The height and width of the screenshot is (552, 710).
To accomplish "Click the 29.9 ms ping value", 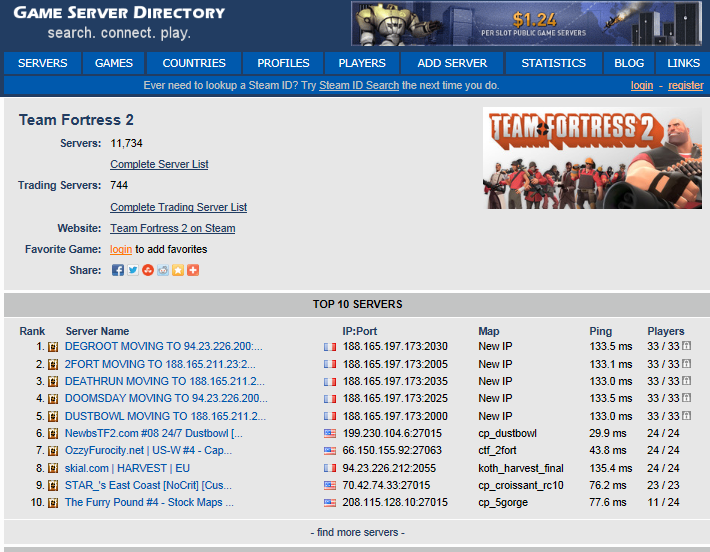I will (608, 433).
